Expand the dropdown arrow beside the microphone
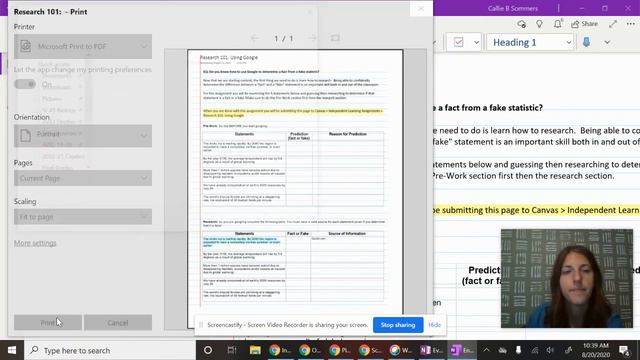The image size is (640, 360). point(607,42)
